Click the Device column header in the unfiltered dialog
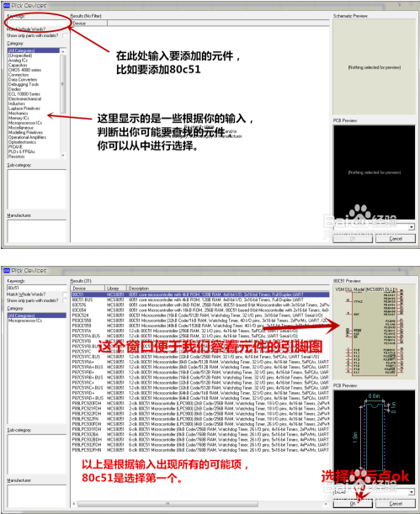The image size is (420, 514). click(x=89, y=24)
